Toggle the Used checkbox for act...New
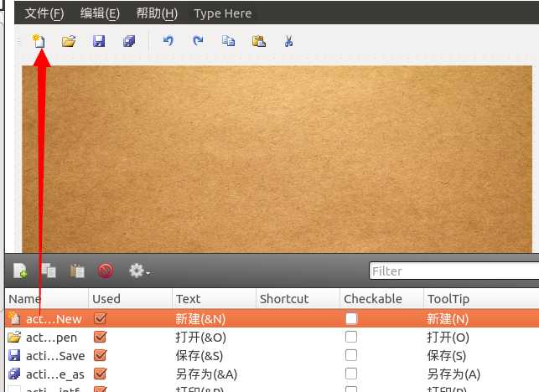539x392 pixels. tap(100, 318)
